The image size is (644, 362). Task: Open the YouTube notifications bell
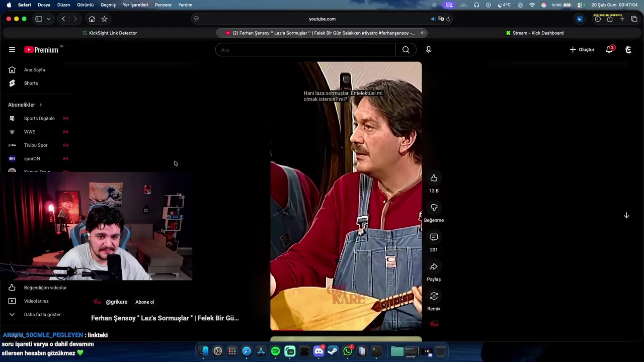pos(609,50)
